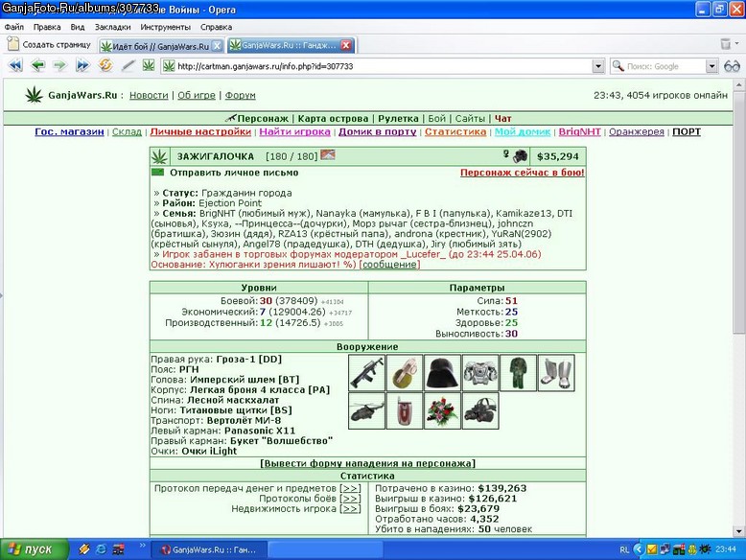Open the Протоколы боёв [>>] link
Image resolution: width=746 pixels, height=560 pixels.
351,499
